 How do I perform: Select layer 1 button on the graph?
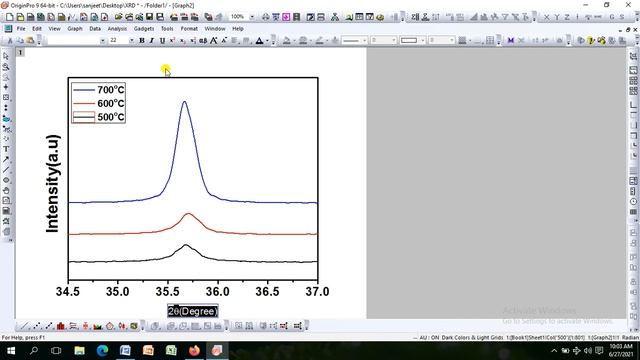pyautogui.click(x=20, y=52)
